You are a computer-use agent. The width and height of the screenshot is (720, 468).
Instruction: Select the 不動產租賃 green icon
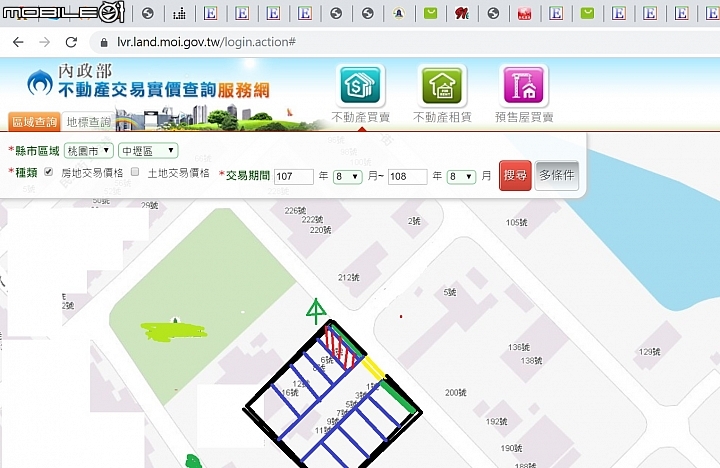[x=442, y=85]
